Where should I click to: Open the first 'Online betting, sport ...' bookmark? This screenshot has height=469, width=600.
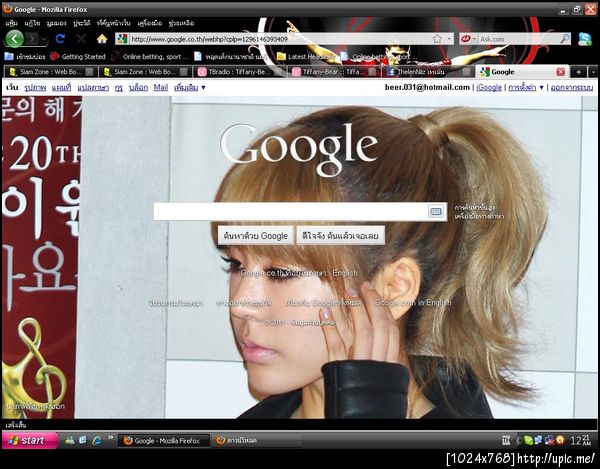click(x=150, y=57)
